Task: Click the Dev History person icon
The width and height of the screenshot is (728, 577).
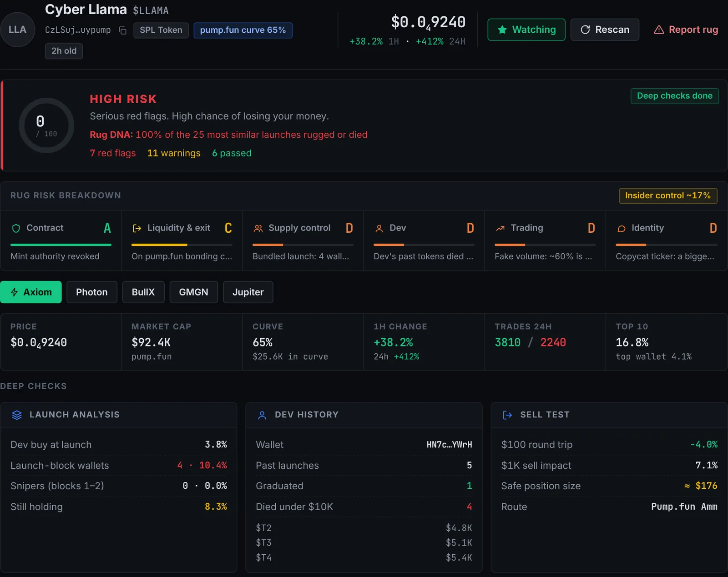Action: click(x=262, y=415)
